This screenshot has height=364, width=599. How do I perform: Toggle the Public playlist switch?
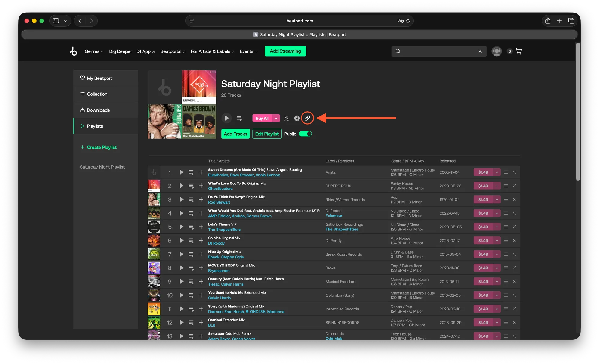pos(305,134)
